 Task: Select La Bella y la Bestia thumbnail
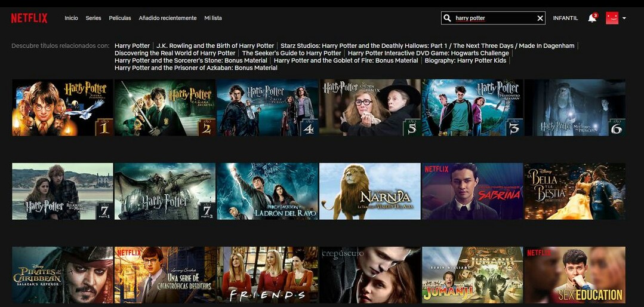[x=575, y=192]
